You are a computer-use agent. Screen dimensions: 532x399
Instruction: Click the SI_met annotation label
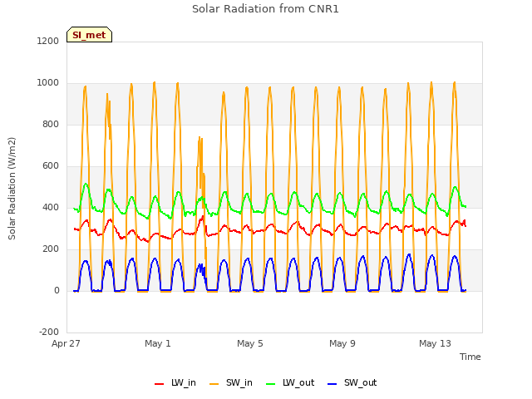point(89,35)
